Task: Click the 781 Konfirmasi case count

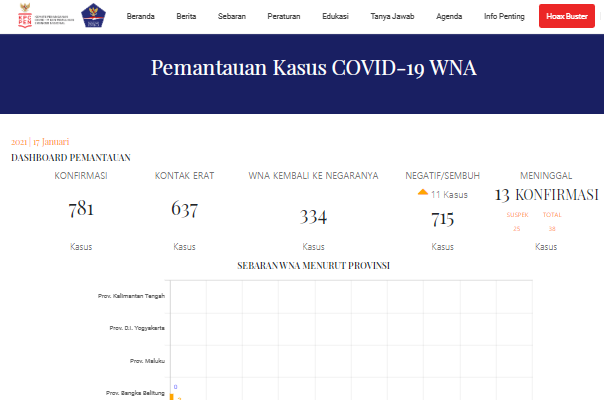Action: (x=80, y=210)
